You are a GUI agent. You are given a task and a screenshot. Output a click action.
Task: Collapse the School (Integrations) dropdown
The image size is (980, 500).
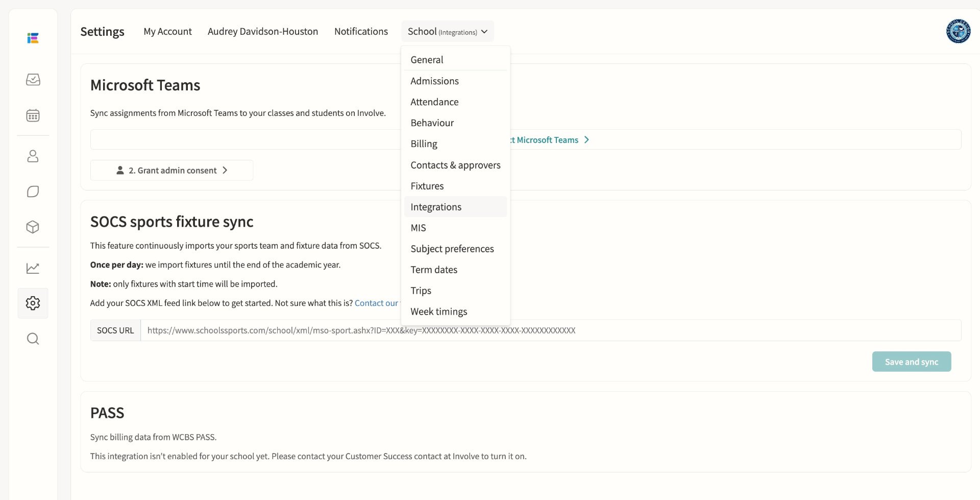click(x=448, y=32)
